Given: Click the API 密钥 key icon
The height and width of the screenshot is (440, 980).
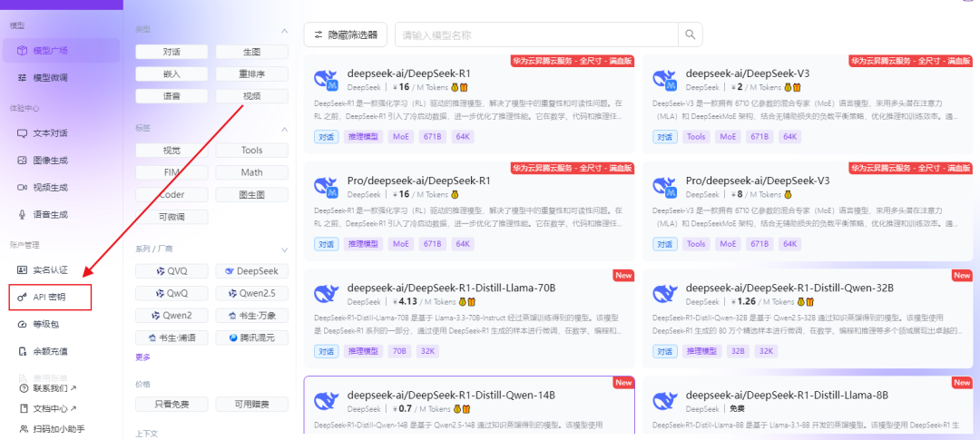Looking at the screenshot, I should tap(23, 297).
